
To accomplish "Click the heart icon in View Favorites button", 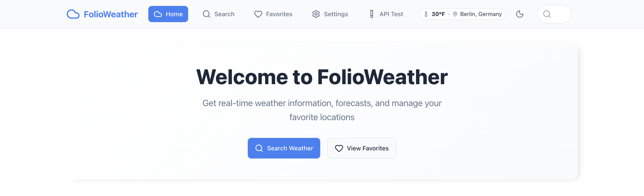I will [339, 148].
